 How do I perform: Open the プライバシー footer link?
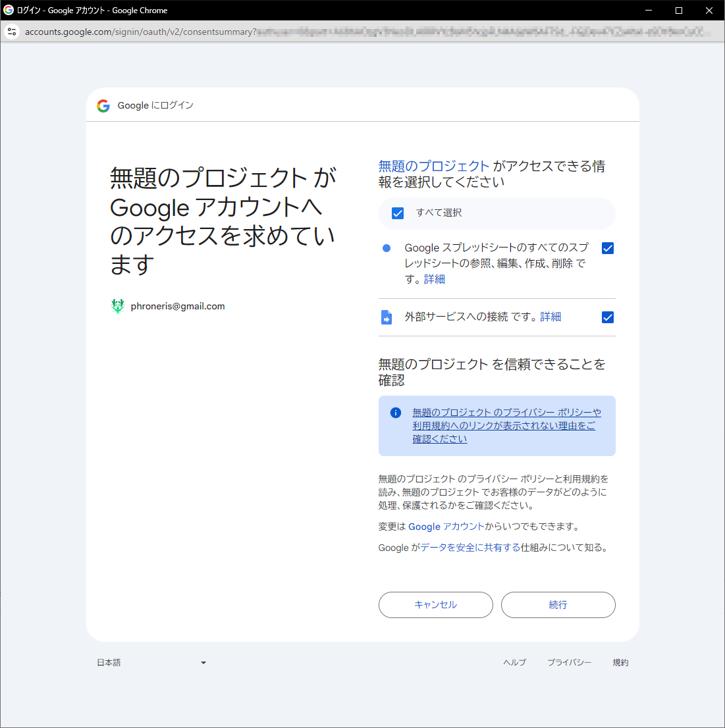[x=570, y=663]
